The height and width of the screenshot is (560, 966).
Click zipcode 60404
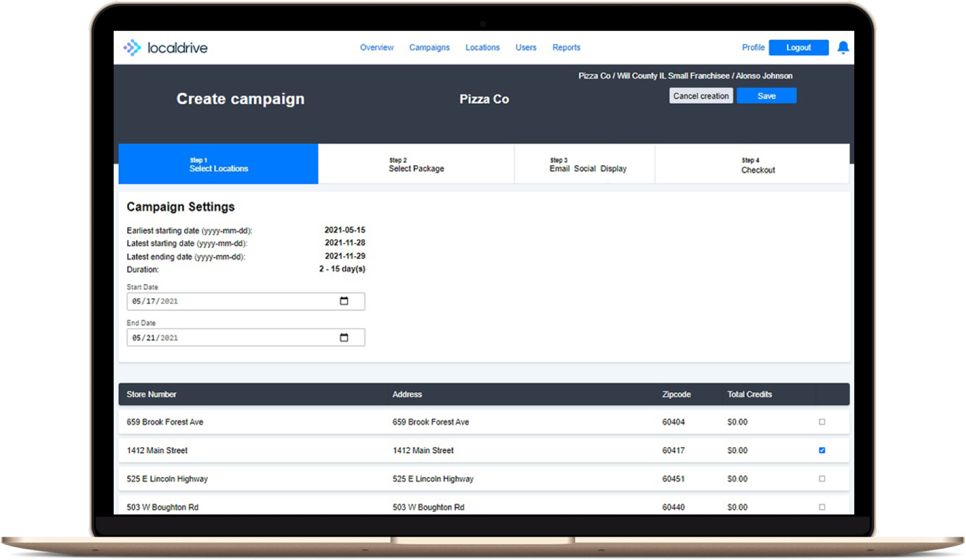[x=673, y=422]
